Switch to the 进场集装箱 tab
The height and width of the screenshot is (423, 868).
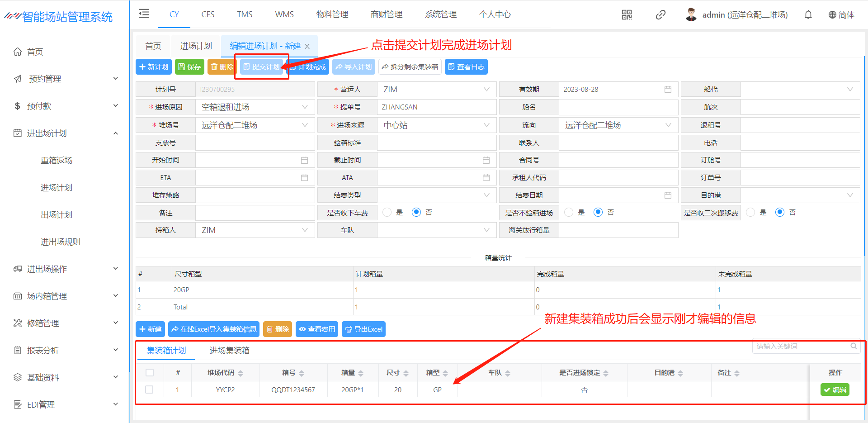coord(229,351)
